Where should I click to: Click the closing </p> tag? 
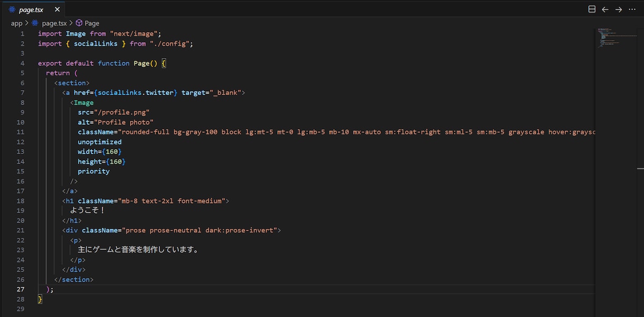click(x=78, y=260)
